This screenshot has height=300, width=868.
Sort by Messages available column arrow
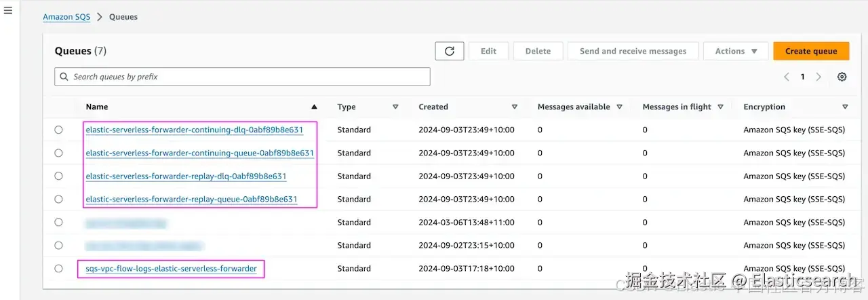pos(620,107)
